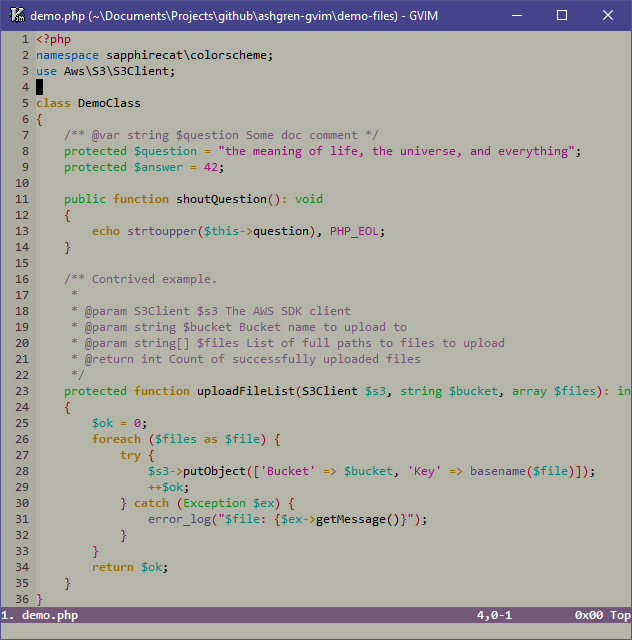
Task: Click line number 36 in gutter
Action: pos(22,599)
